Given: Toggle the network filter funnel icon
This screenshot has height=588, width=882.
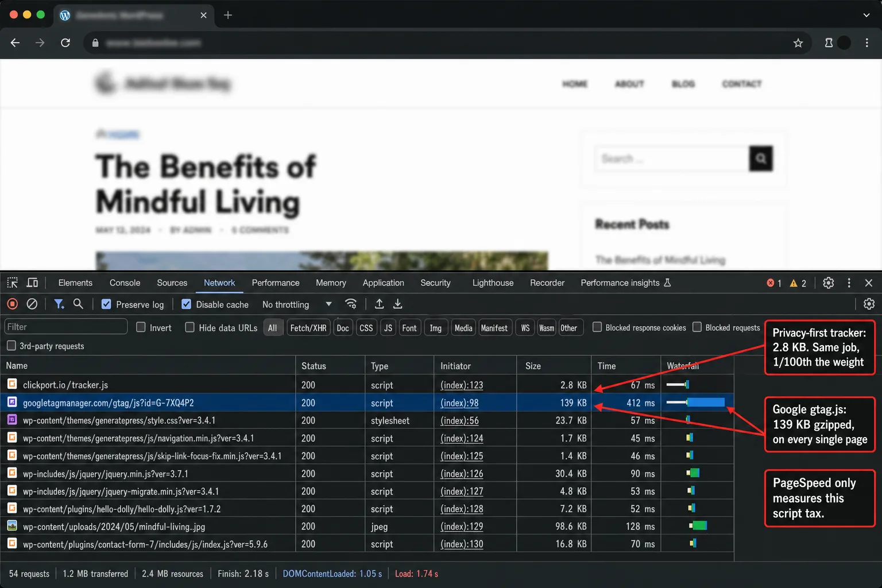Looking at the screenshot, I should (59, 304).
